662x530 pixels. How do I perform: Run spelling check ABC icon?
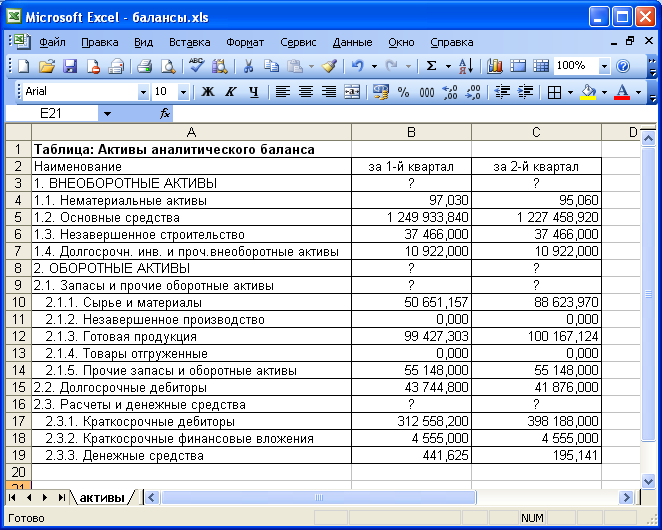coord(196,66)
